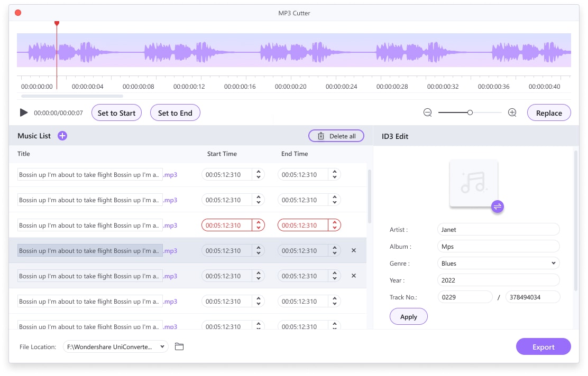Viewport: 588px width, 376px height.
Task: Click the Start Time column header
Action: [x=222, y=154]
